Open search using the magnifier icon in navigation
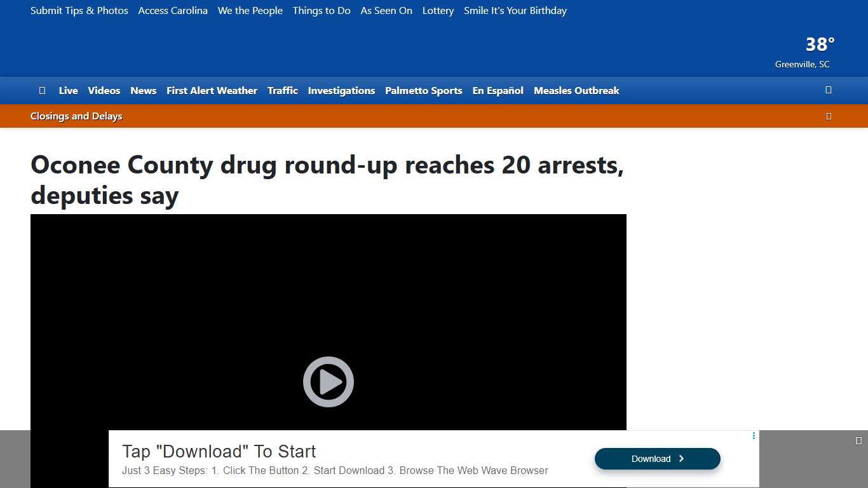Viewport: 868px width, 488px height. pyautogui.click(x=828, y=90)
